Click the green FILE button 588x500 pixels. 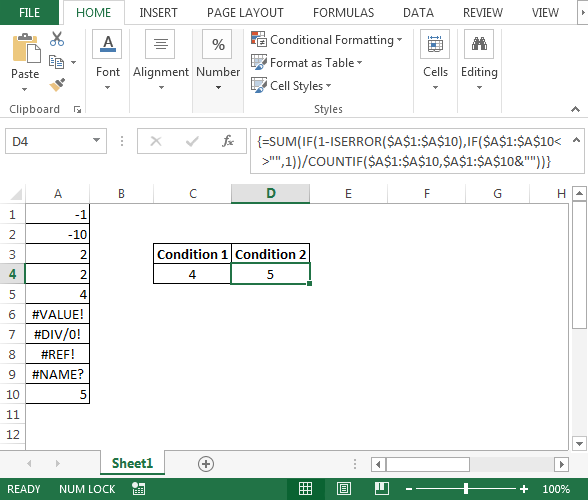pos(29,12)
